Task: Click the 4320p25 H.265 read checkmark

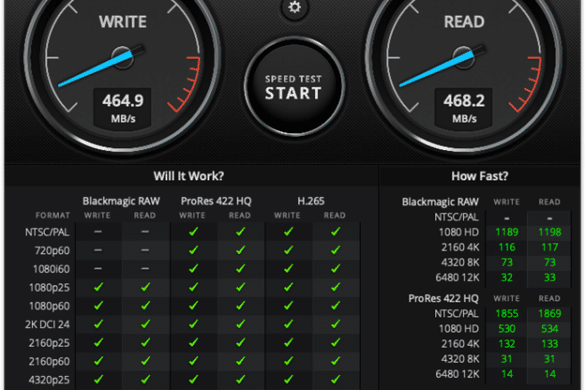Action: [335, 380]
